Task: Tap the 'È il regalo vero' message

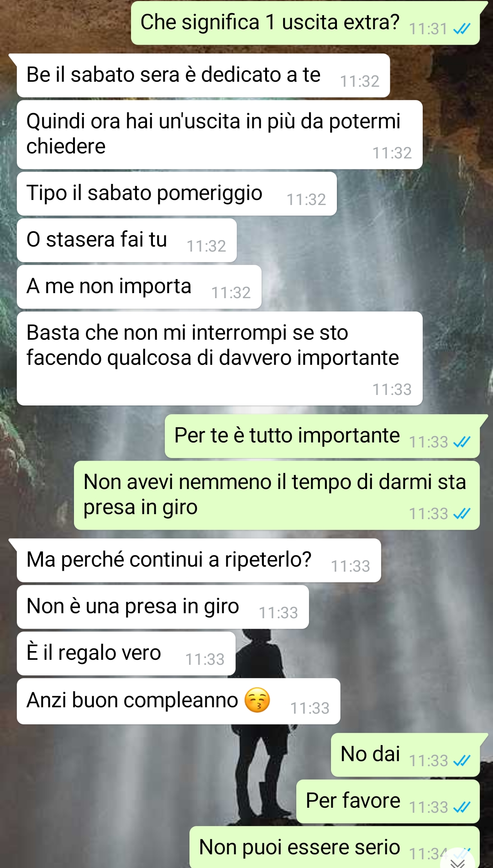Action: (x=126, y=653)
